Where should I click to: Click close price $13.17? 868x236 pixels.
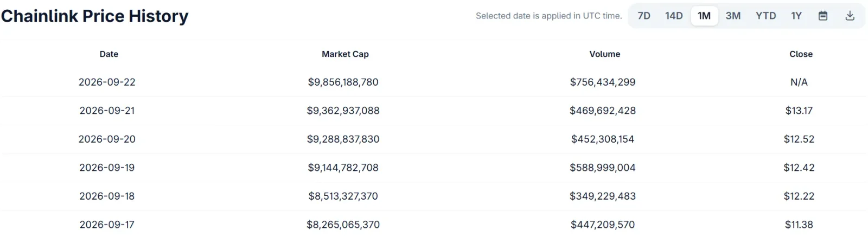(x=799, y=111)
